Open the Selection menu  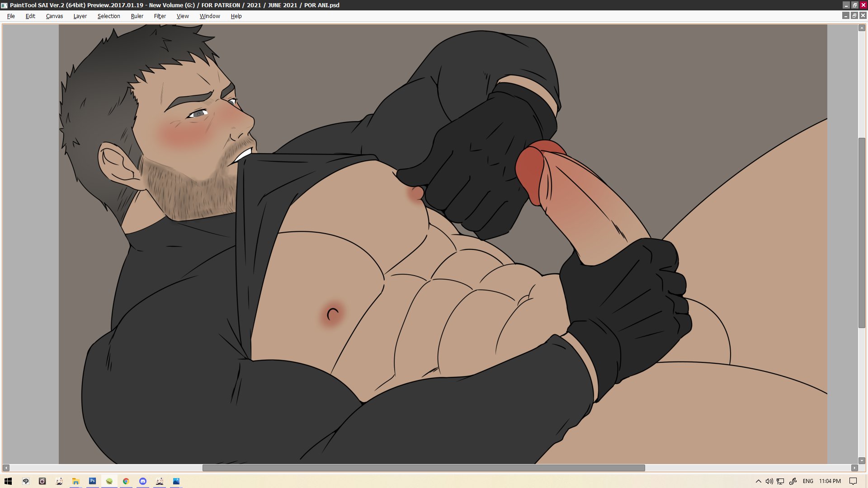pyautogui.click(x=108, y=16)
